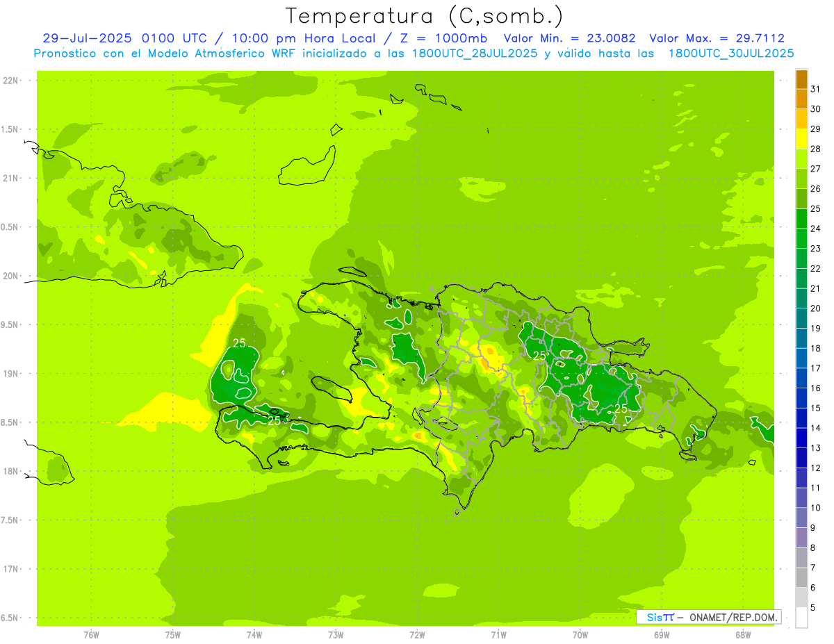Click legend value "23"

click(x=815, y=249)
